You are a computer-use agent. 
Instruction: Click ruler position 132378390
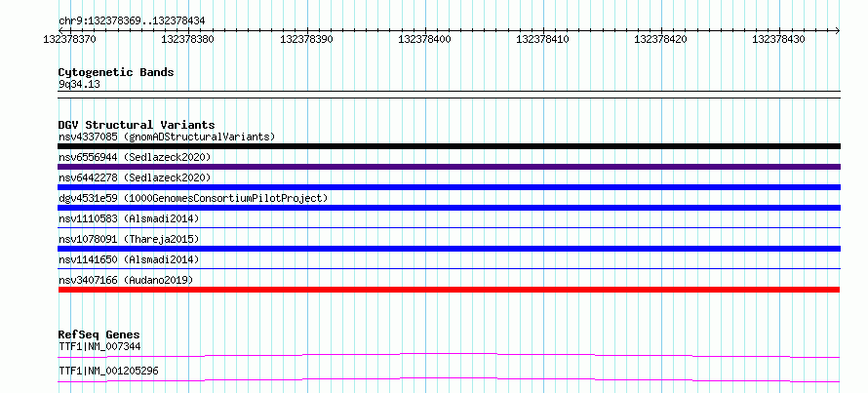coord(306,39)
